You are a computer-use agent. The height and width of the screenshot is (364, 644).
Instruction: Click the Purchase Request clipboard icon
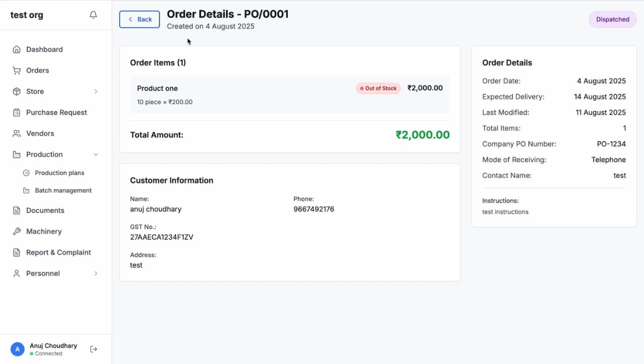(17, 113)
